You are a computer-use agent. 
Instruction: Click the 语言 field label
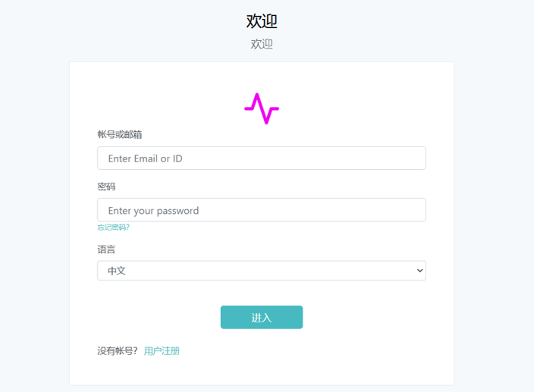click(x=106, y=249)
